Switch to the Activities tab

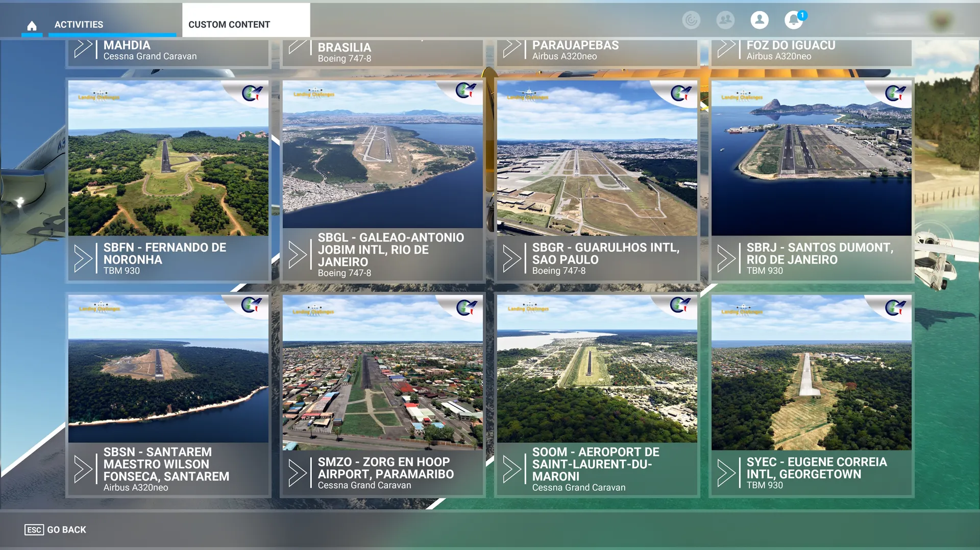coord(79,25)
